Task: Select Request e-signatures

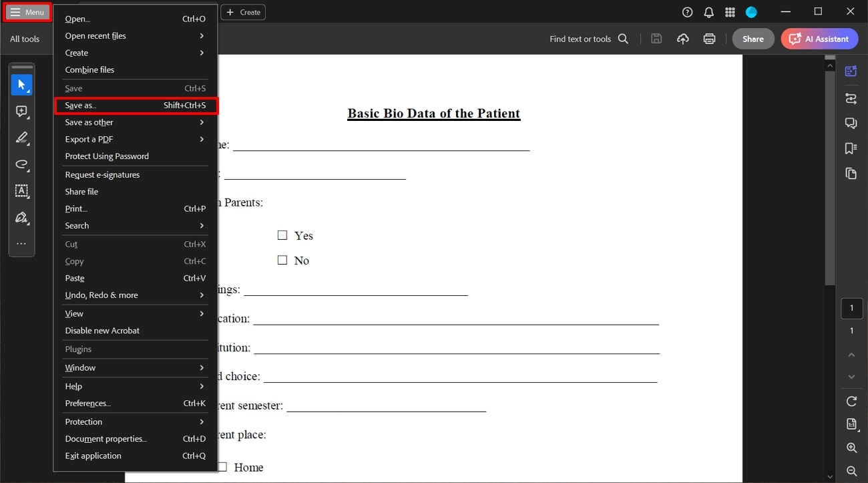Action: tap(136, 175)
